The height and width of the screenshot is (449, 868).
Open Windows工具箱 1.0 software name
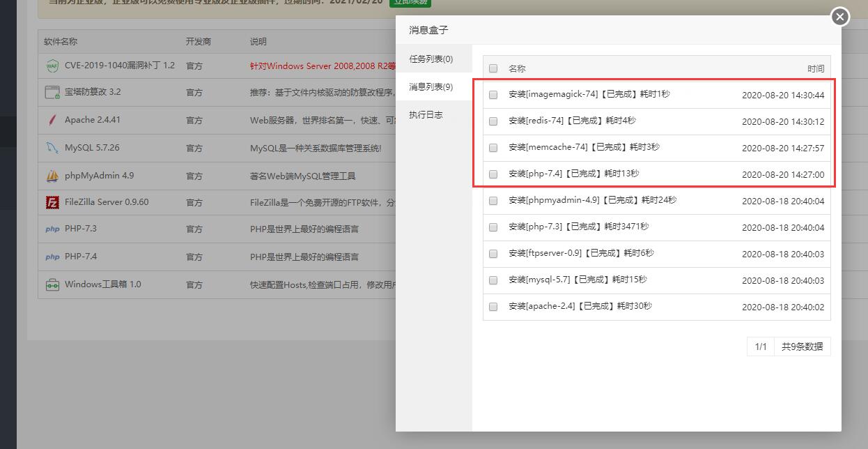103,284
